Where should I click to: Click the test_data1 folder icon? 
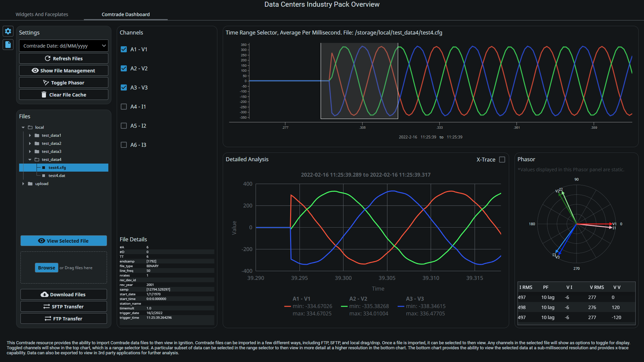coord(37,135)
